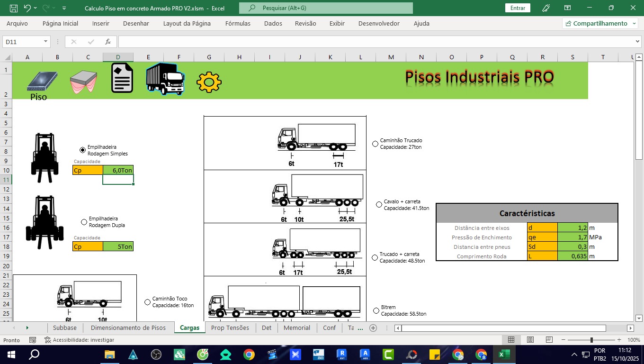Open the Fórmulas ribbon tab
This screenshot has width=644, height=364.
(x=238, y=23)
